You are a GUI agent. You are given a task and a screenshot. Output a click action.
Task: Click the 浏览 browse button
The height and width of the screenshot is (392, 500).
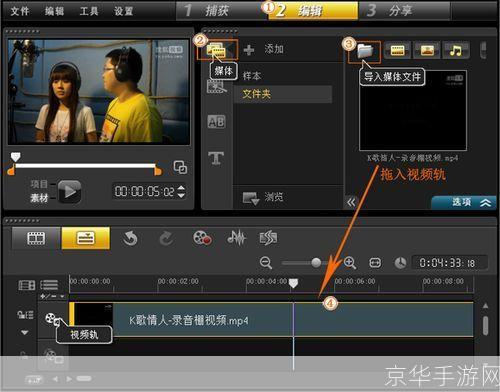point(263,197)
